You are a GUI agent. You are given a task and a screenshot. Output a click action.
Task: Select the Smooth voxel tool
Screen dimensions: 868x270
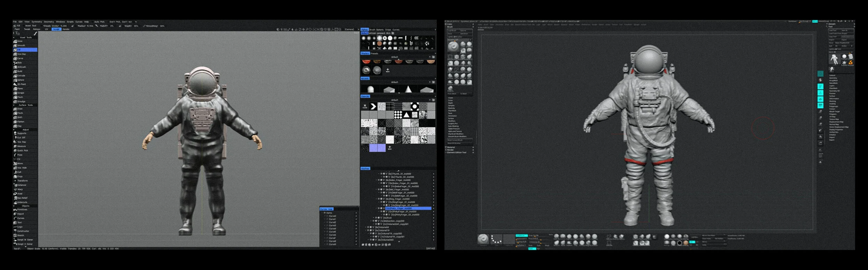pyautogui.click(x=25, y=46)
